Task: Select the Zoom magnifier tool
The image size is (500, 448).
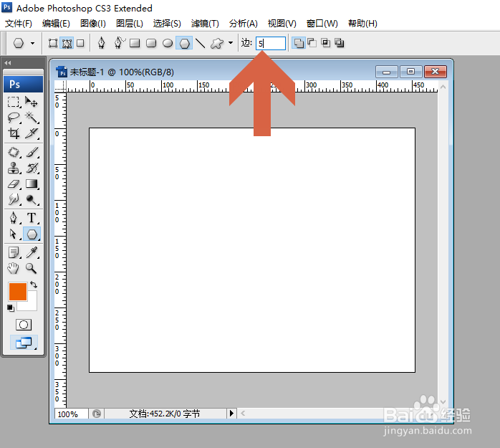Action: (x=32, y=268)
